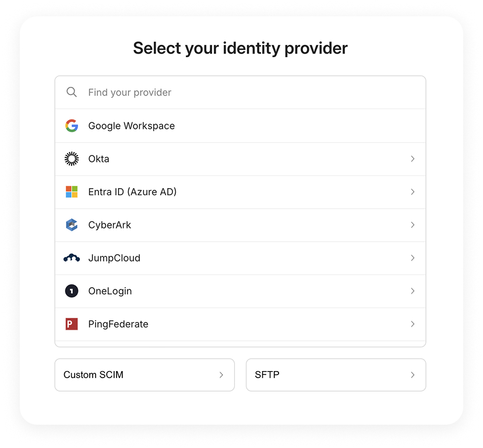Click the CyberArk row chevron

(x=413, y=225)
